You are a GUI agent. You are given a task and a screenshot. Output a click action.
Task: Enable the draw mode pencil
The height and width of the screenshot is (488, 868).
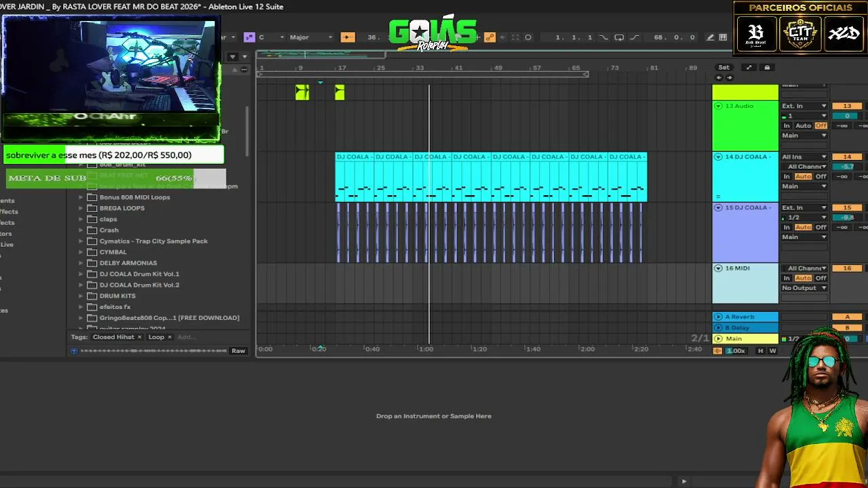click(x=710, y=37)
